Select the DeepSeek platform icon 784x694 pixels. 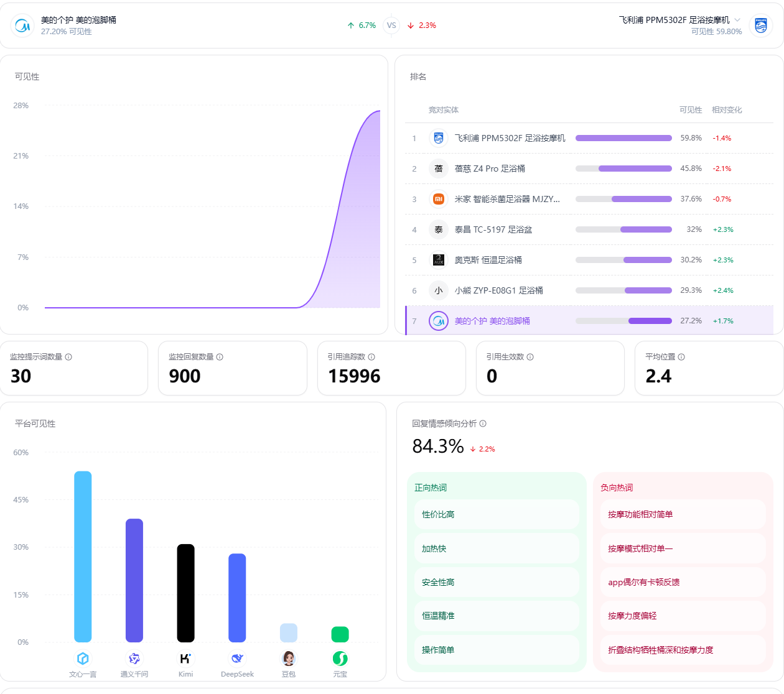pos(237,659)
